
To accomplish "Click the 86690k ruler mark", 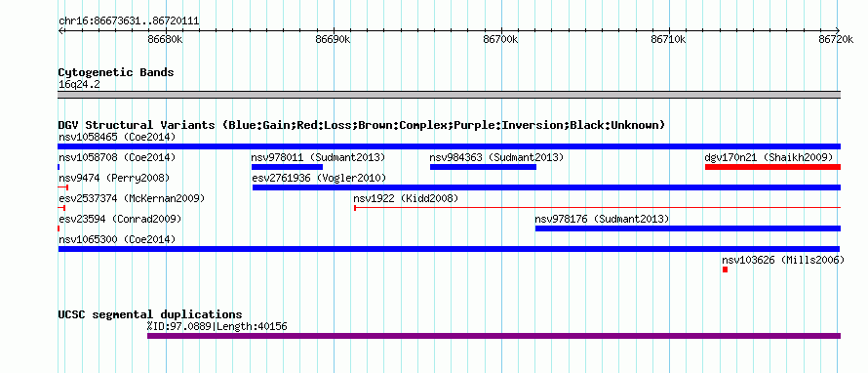I will click(x=334, y=39).
